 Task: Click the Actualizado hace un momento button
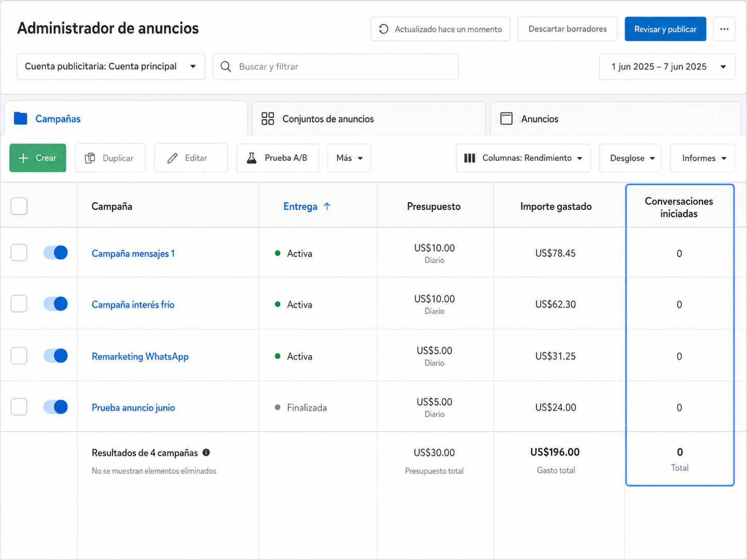(441, 29)
